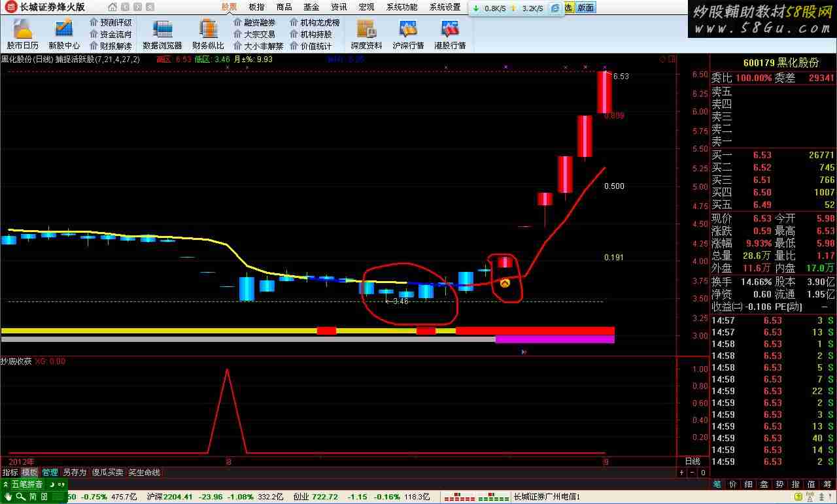837x504 pixels.
Task: Open the 商品 commodities menu
Action: (284, 7)
